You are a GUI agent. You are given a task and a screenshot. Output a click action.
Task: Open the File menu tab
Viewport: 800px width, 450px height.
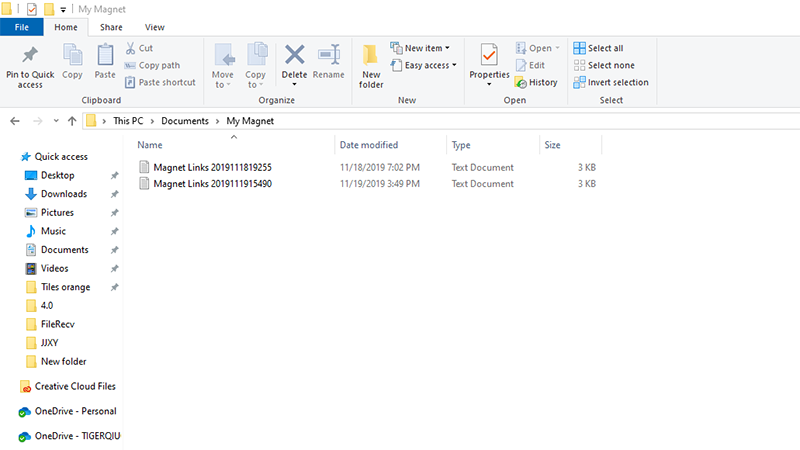pos(21,27)
